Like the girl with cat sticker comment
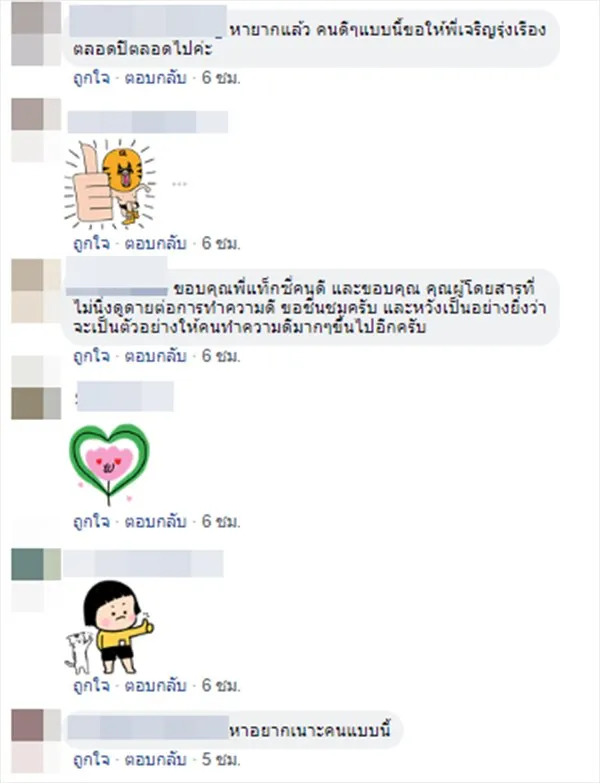Viewport: 600px width, 783px height. coord(91,685)
